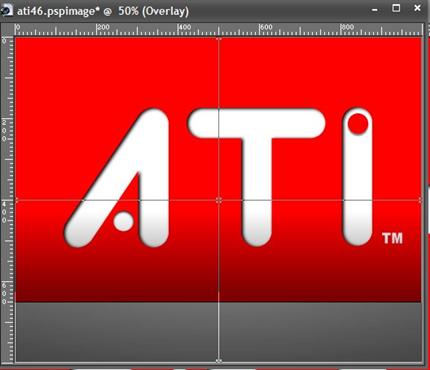This screenshot has width=430, height=370.
Task: Minimize the ati46.pspimage window
Action: pyautogui.click(x=375, y=10)
